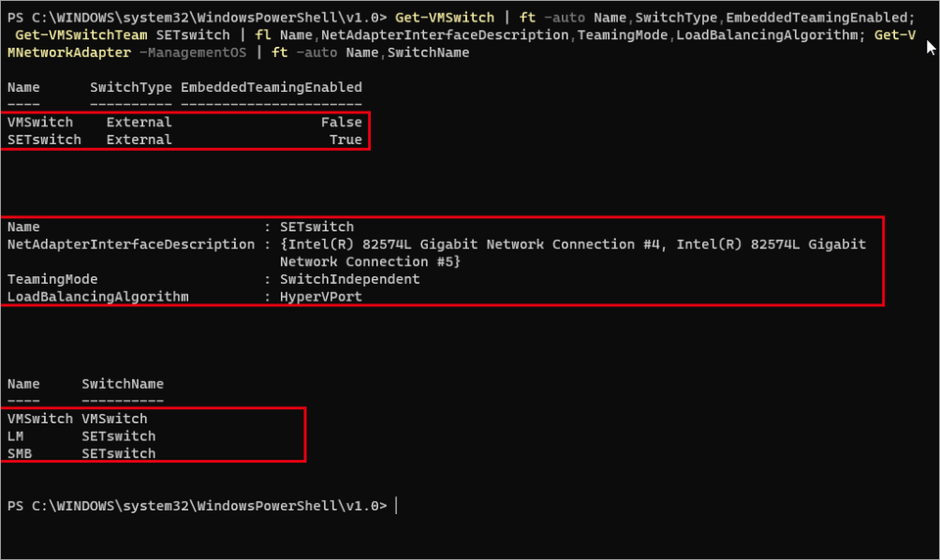Click the Get-VMSwitch command text

pos(445,18)
